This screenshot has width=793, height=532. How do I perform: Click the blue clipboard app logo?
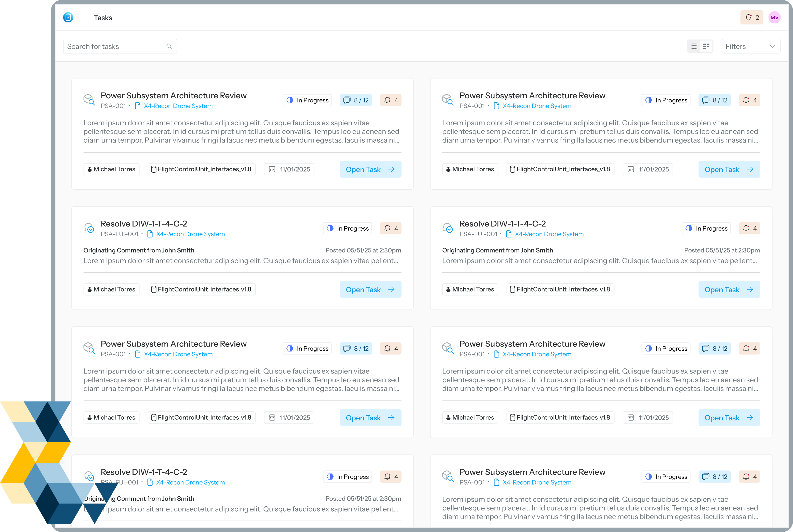(68, 17)
